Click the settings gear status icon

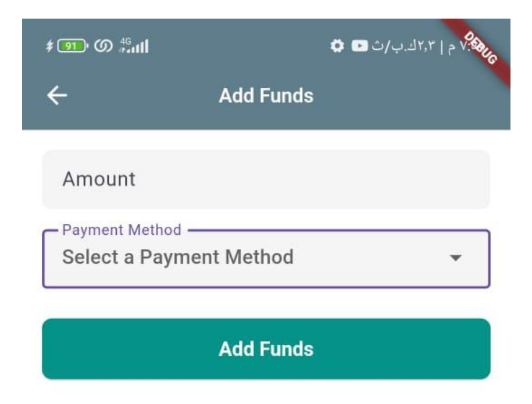[x=337, y=45]
